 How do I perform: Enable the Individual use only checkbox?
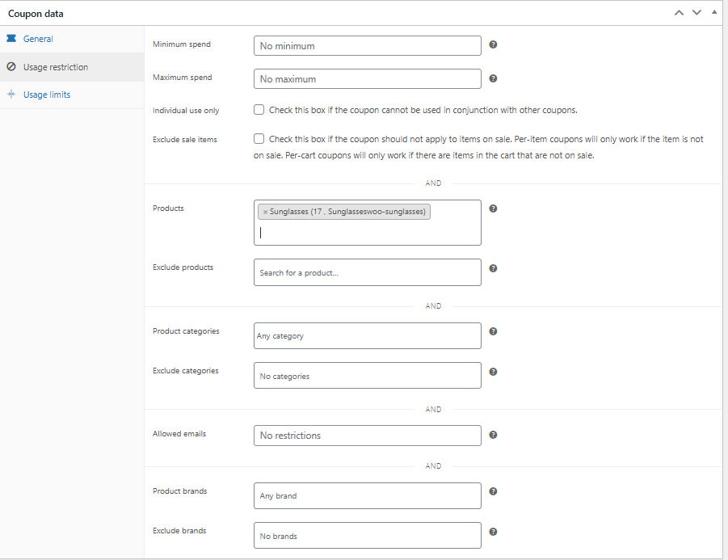click(259, 110)
